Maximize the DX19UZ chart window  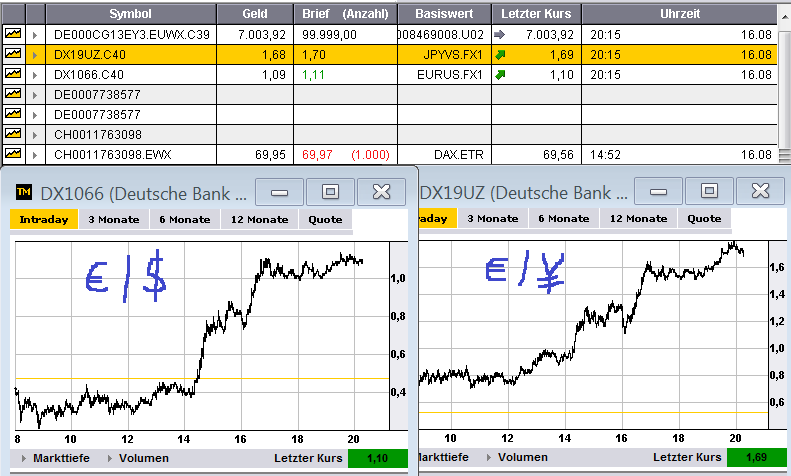point(709,191)
